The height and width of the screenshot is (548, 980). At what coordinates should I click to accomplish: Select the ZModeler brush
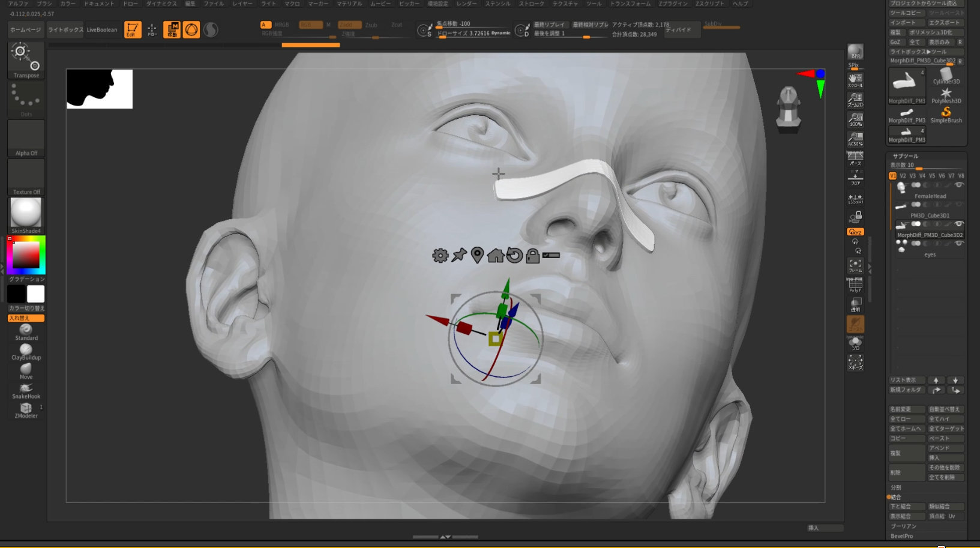tap(25, 409)
